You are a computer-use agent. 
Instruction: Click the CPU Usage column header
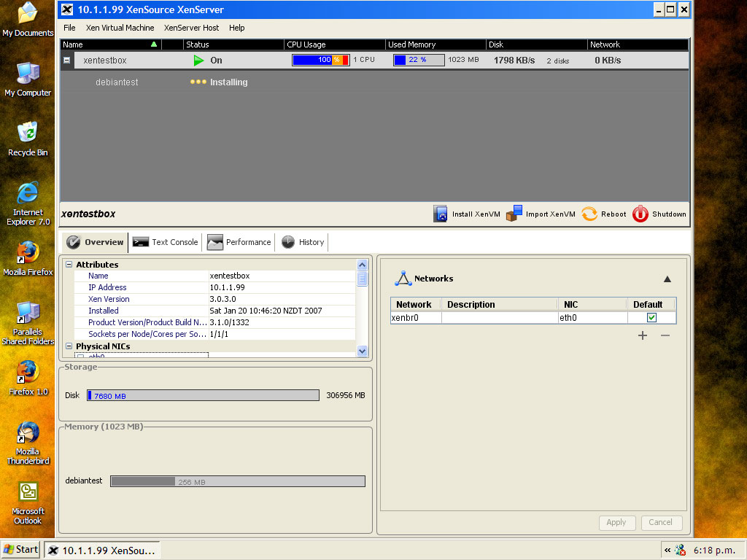tap(335, 44)
